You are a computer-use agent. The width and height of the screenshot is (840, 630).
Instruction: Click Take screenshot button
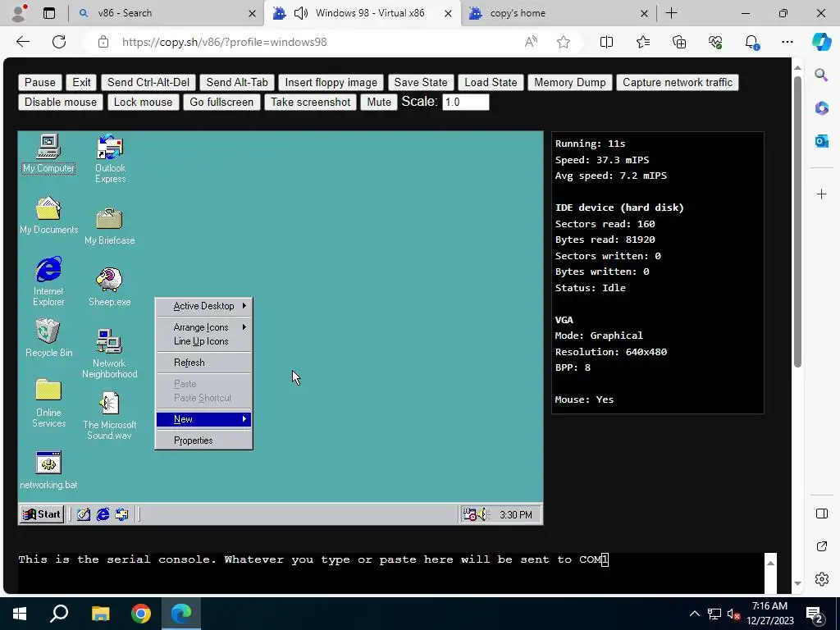tap(310, 103)
